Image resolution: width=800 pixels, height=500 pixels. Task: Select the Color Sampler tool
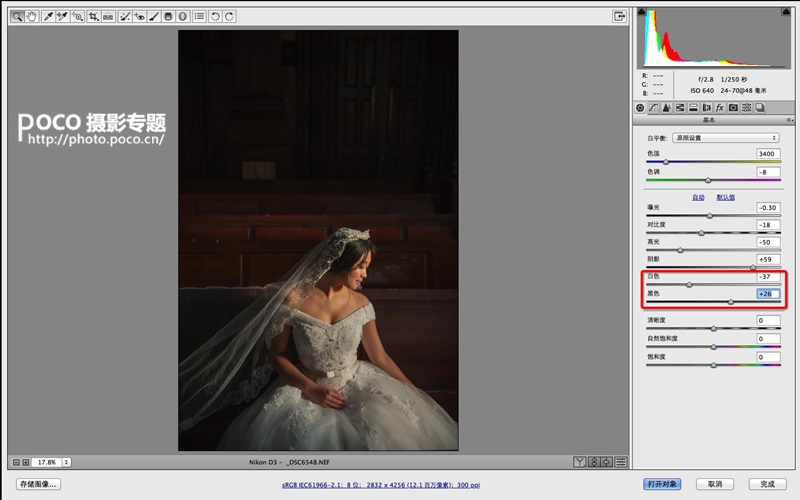tap(62, 16)
